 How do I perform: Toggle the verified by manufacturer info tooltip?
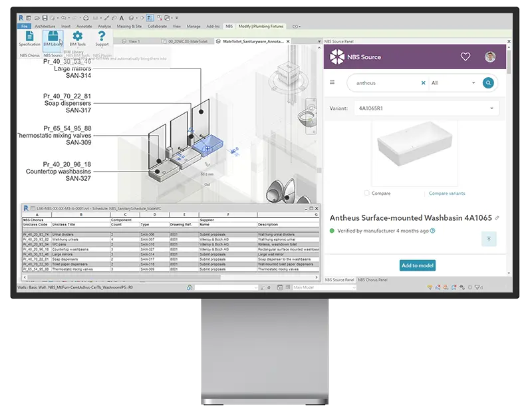pyautogui.click(x=432, y=229)
